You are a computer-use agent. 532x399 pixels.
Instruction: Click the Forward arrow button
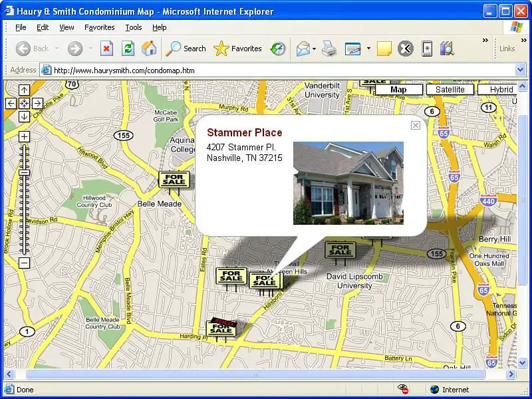(x=75, y=49)
